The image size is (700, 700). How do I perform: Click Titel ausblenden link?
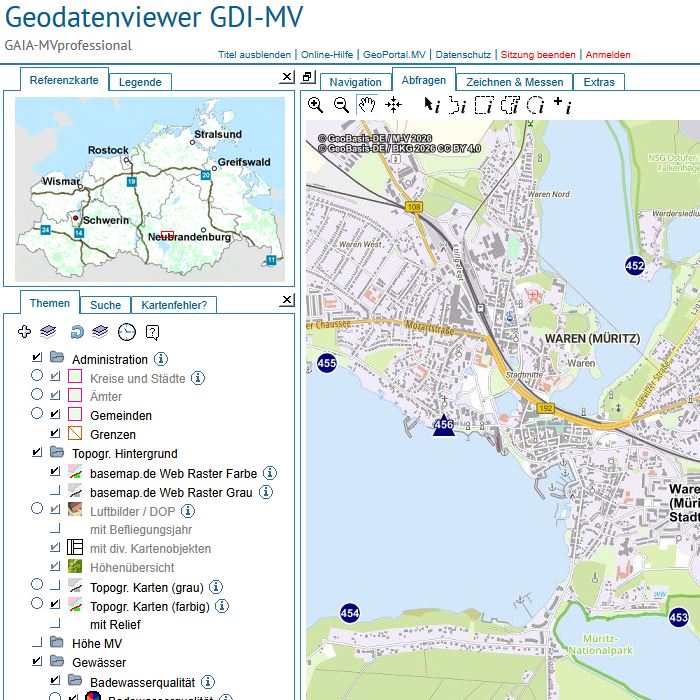[x=254, y=54]
